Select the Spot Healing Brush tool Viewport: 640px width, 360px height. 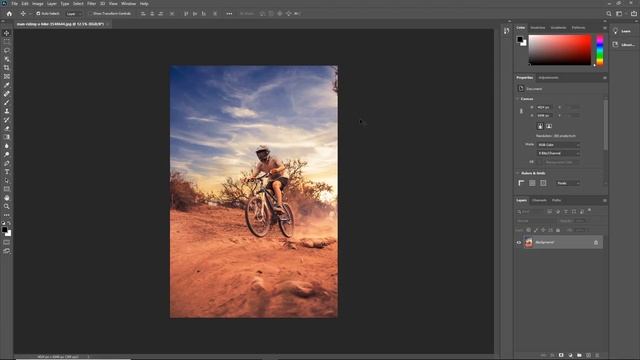coord(7,94)
